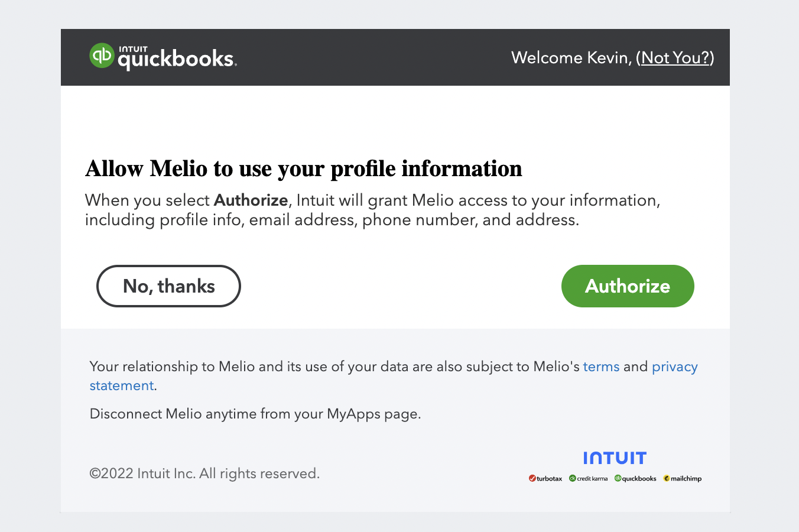Click the ©2022 Intuit Inc. copyright text
799x532 pixels.
[x=204, y=473]
